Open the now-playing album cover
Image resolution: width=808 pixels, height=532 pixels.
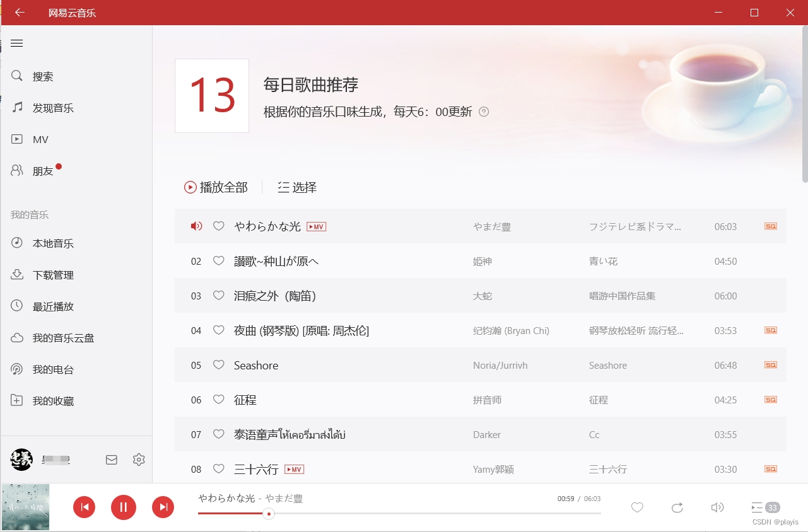point(25,507)
